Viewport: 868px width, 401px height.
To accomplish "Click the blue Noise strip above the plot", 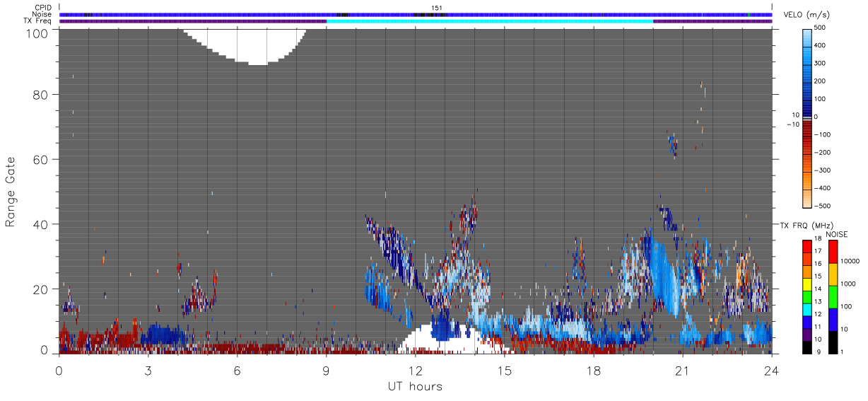I will tap(416, 14).
